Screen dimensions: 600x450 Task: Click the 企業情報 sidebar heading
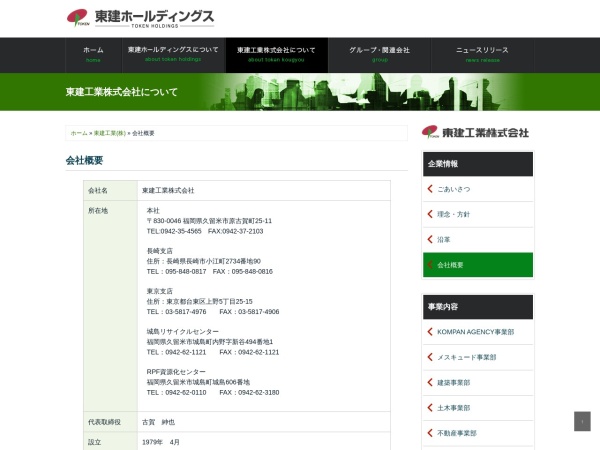478,164
